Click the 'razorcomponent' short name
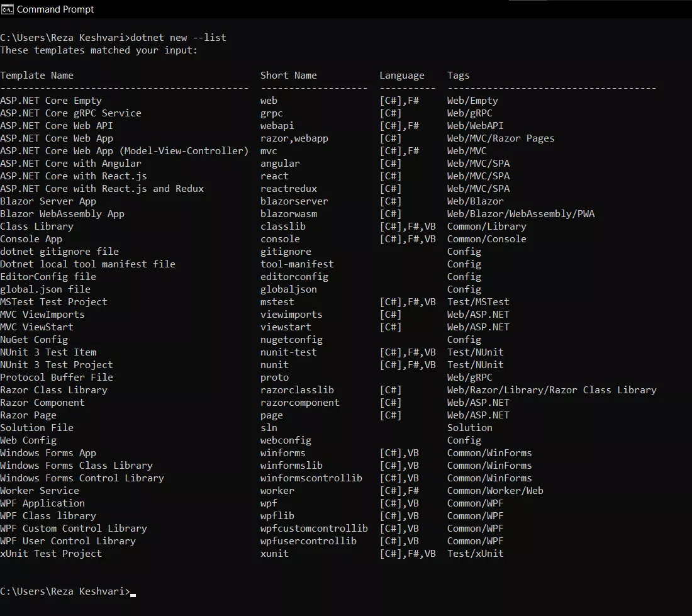The image size is (692, 616). pos(299,403)
